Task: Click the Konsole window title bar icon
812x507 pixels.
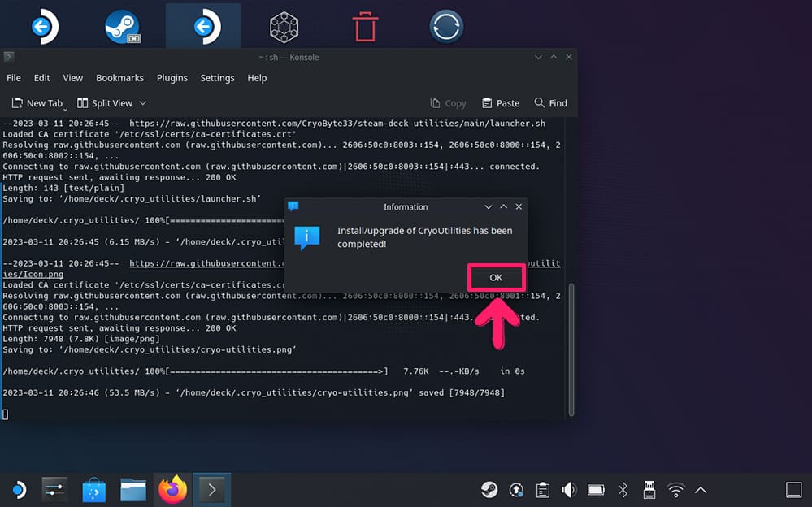Action: [x=8, y=57]
